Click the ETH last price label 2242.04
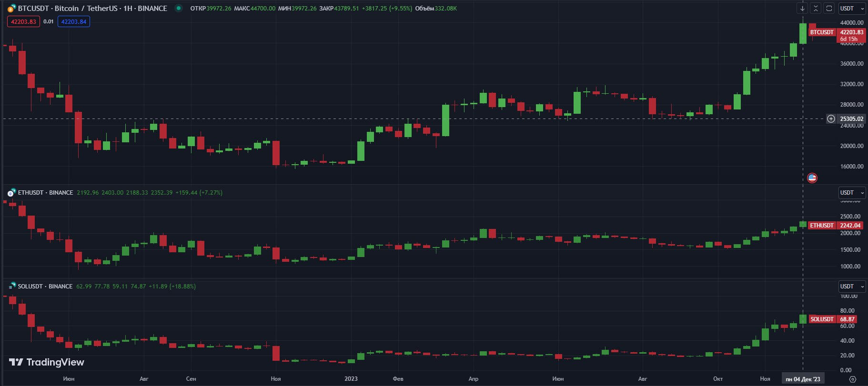Viewport: 868px width, 386px height. coord(850,226)
